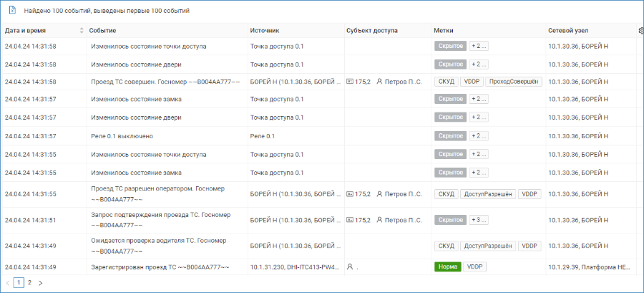Select the event Зарегистрирован проезд ТС ~~B004AA777~~
This screenshot has height=293, width=644.
point(160,267)
